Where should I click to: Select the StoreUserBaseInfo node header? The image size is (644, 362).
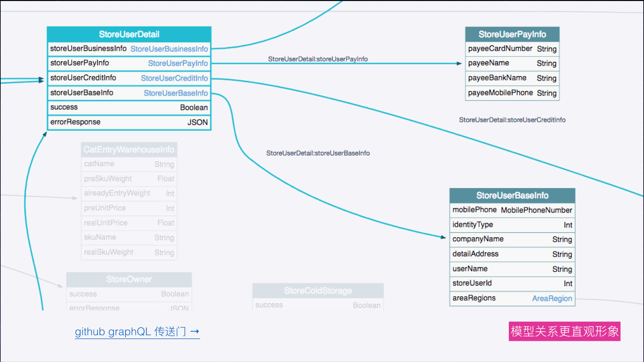click(x=512, y=195)
